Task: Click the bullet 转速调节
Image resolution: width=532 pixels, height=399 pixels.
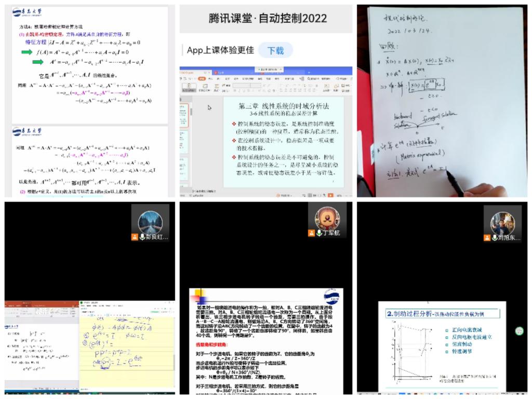Action: click(462, 352)
